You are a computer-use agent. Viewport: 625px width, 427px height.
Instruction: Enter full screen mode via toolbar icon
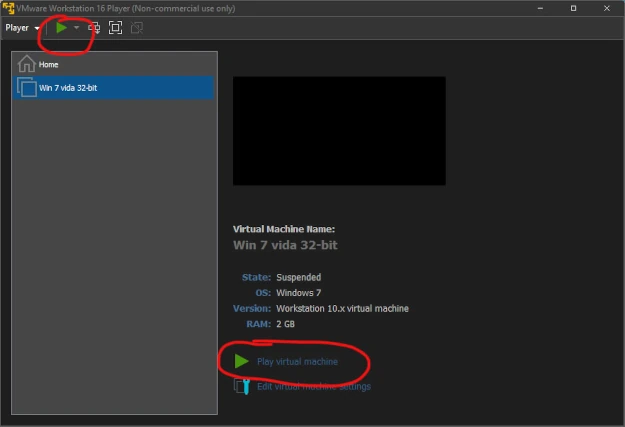tap(115, 28)
